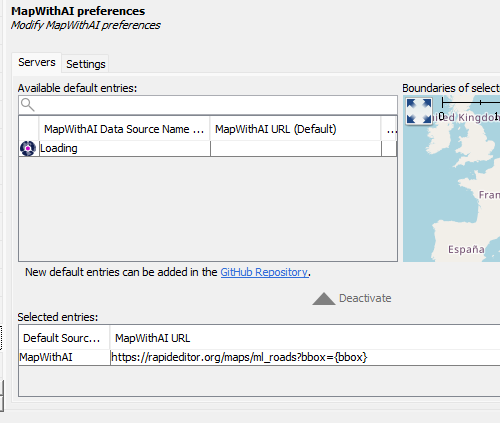Select the Loading row in available entries
500x423 pixels.
(208, 149)
